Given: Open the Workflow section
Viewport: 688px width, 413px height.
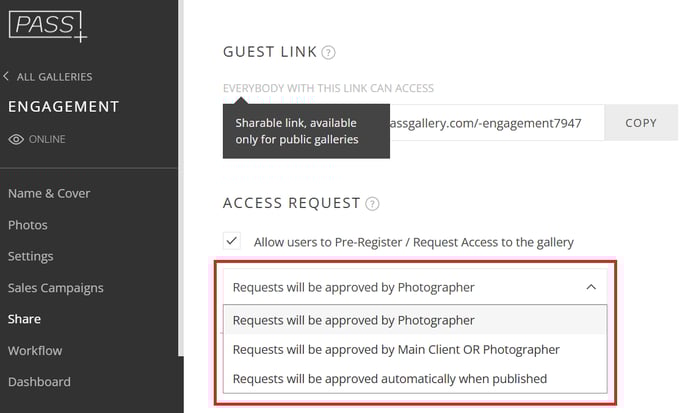Looking at the screenshot, I should (x=35, y=351).
